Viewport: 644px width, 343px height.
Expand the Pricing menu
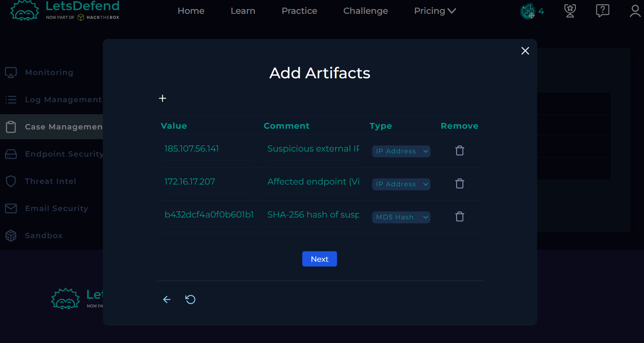pyautogui.click(x=435, y=11)
